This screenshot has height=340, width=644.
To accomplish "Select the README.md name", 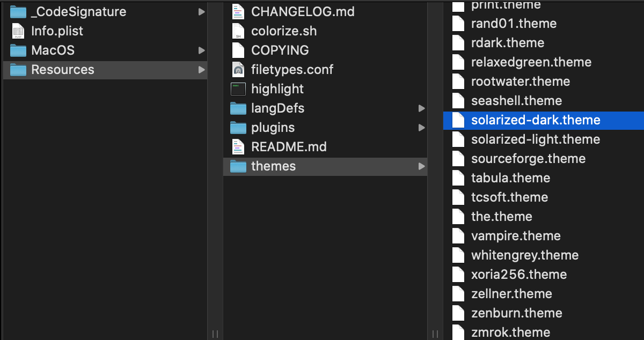I will click(289, 147).
